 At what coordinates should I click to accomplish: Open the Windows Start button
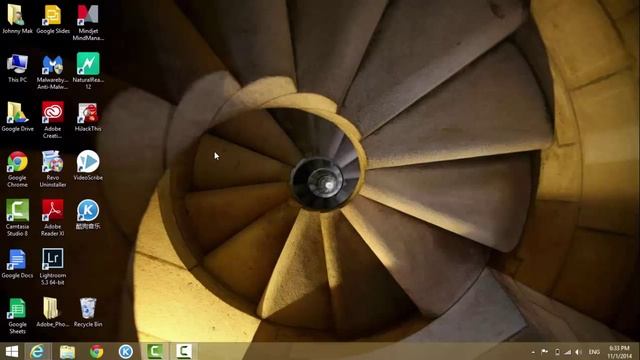pos(12,351)
